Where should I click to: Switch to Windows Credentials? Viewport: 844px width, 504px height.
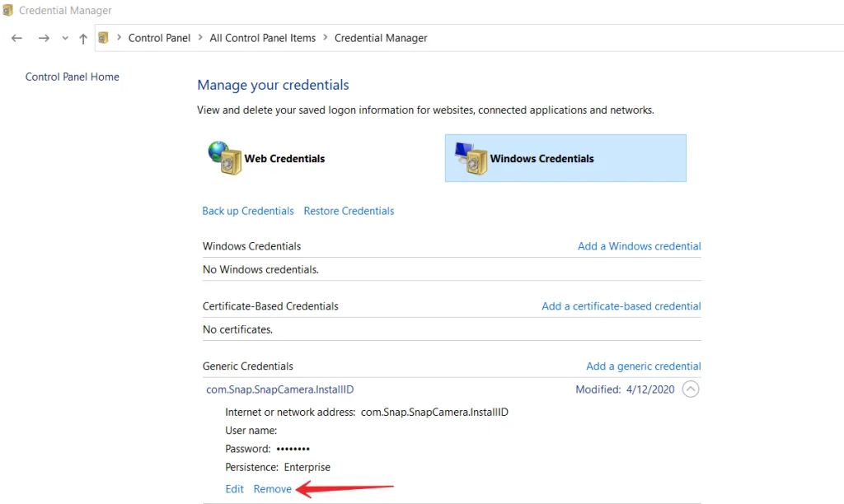(x=565, y=158)
